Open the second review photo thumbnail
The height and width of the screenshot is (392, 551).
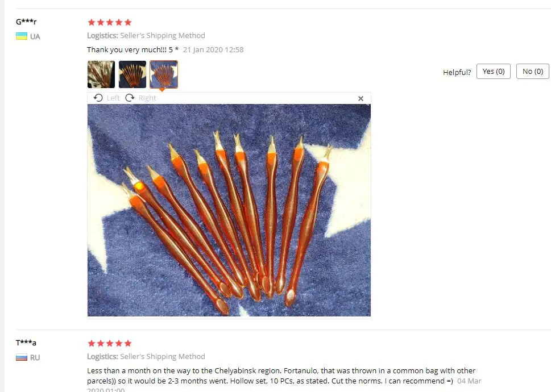click(x=132, y=74)
